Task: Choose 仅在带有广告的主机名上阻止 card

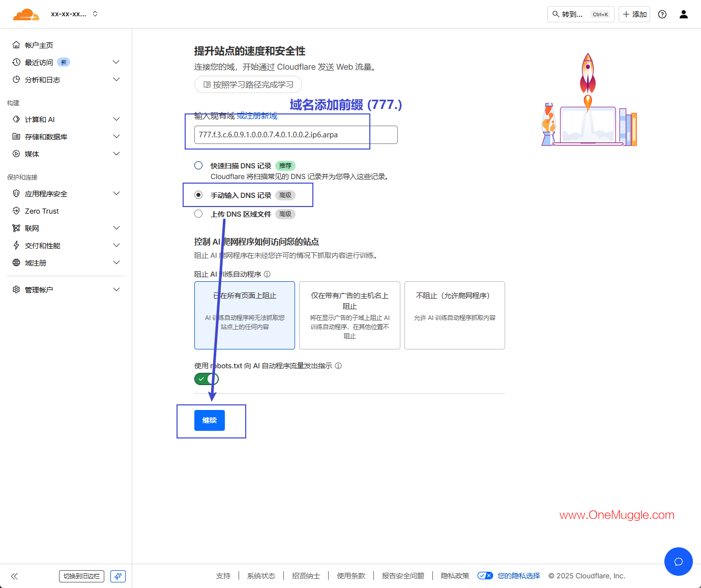Action: pos(349,315)
